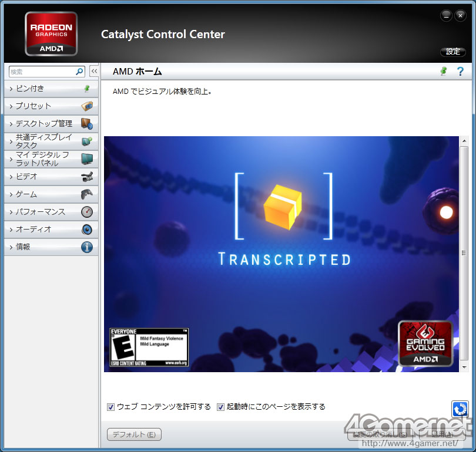Toggle 起動時にこのページを表示する checkbox
The height and width of the screenshot is (452, 476).
[x=220, y=407]
